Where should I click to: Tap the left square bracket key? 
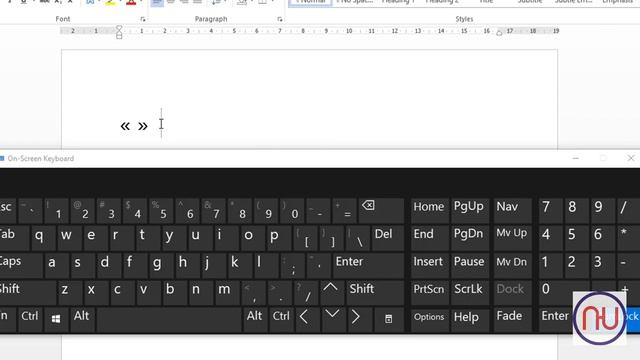(305, 238)
